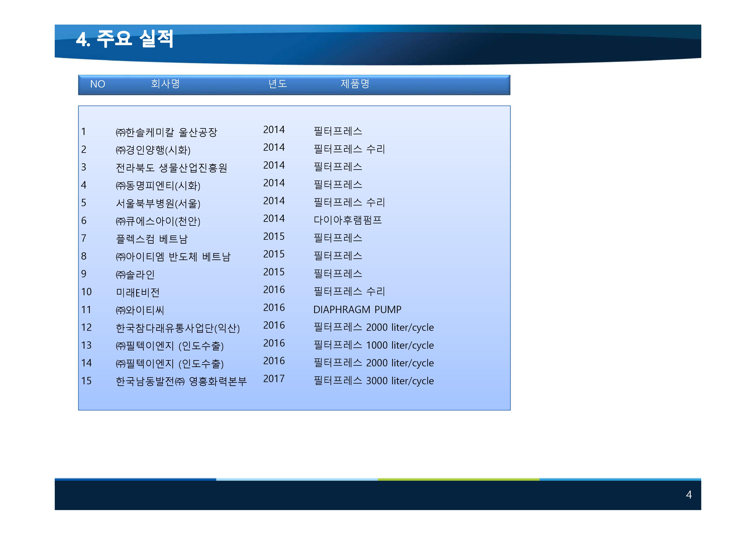Click the 'NO' column header

point(97,84)
